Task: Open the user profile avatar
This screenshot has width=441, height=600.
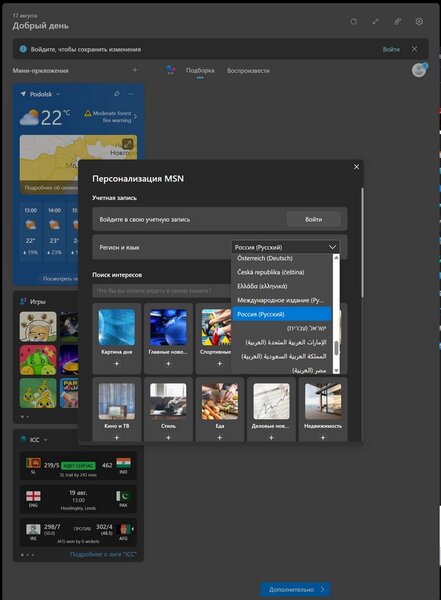Action: 419,70
